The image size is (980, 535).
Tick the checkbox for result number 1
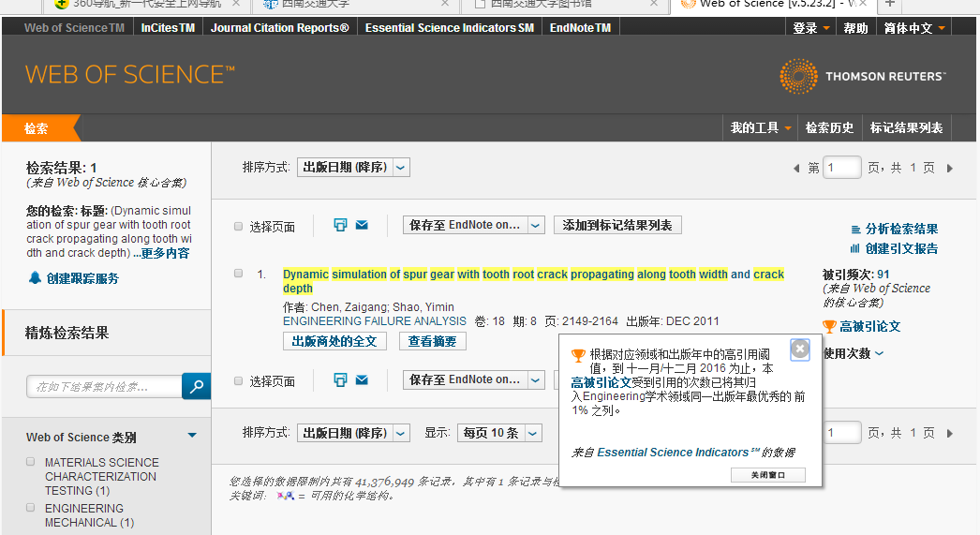point(238,274)
